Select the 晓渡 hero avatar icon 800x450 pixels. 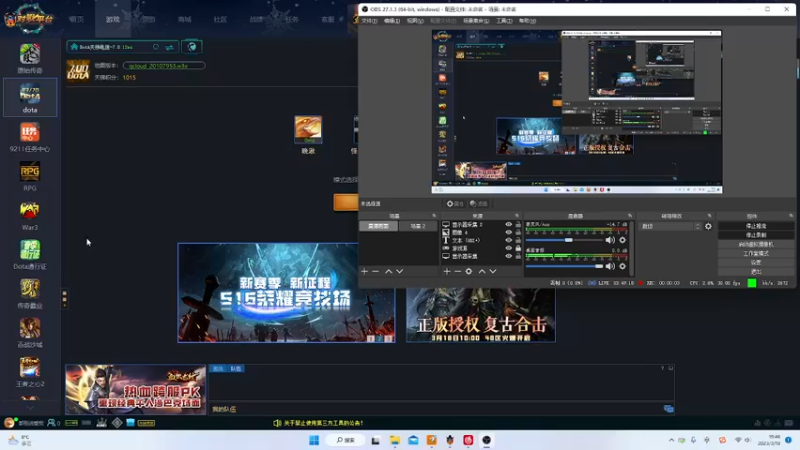(x=308, y=130)
